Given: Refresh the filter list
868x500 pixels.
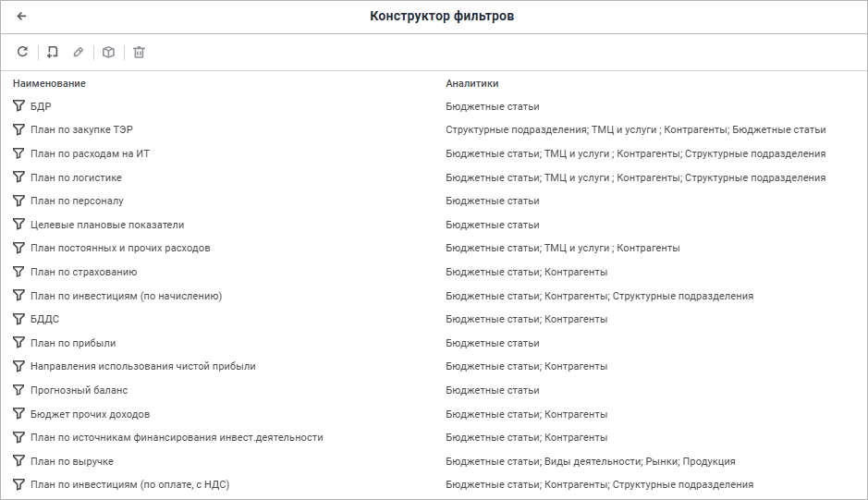Looking at the screenshot, I should click(x=22, y=52).
